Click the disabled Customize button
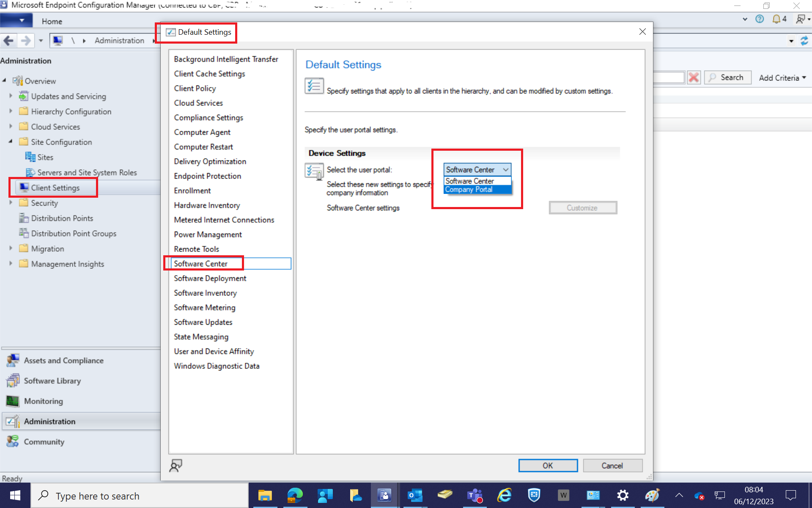This screenshot has height=508, width=812. pyautogui.click(x=582, y=208)
